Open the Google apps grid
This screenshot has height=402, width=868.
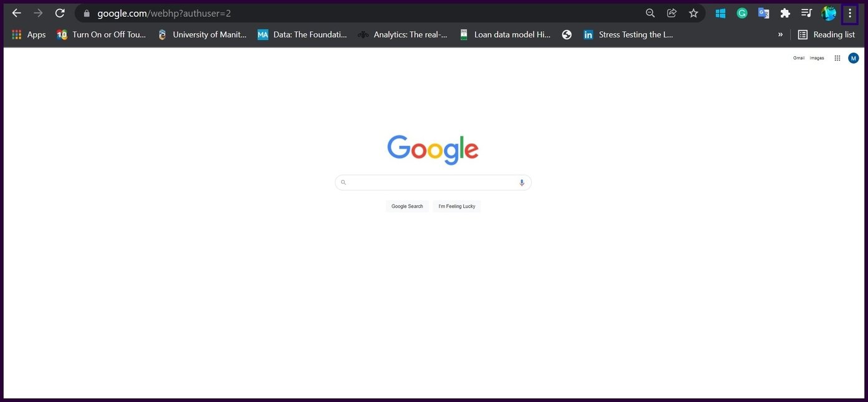tap(837, 58)
